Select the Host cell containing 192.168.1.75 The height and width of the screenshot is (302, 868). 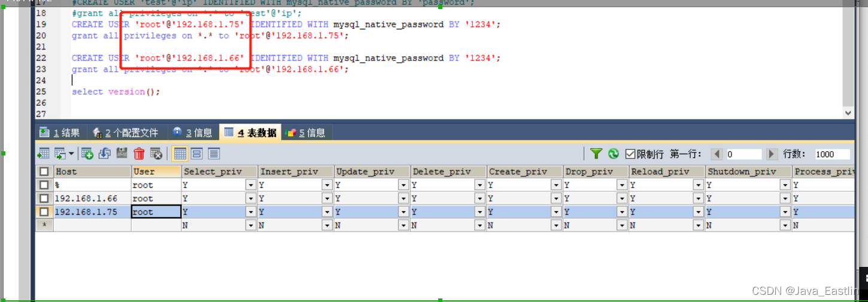coord(92,212)
